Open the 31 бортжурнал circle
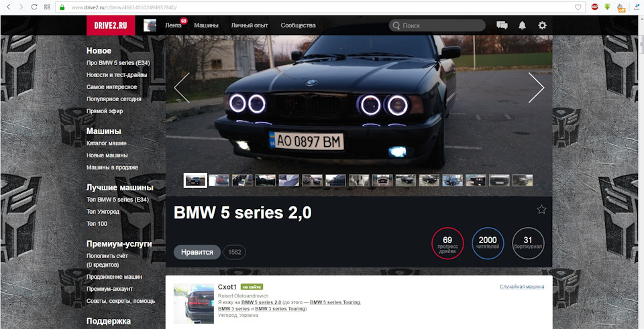Image resolution: width=644 pixels, height=329 pixels. coord(528,243)
